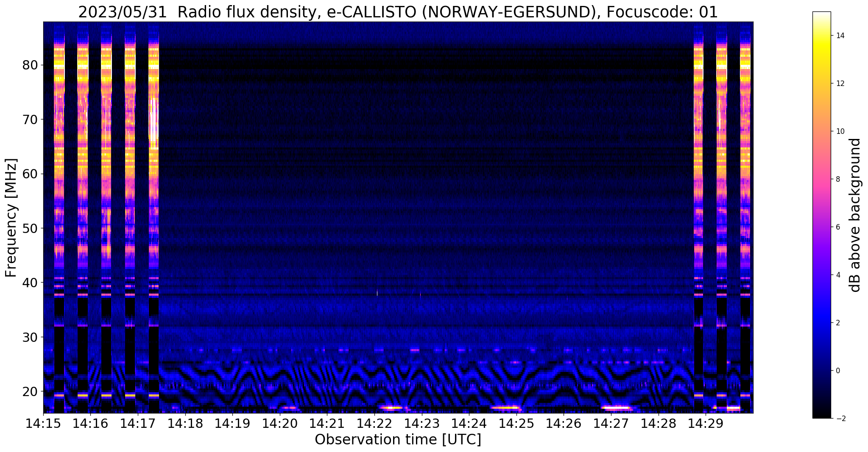Click the 'dB above background' colorbar label

coord(855,215)
